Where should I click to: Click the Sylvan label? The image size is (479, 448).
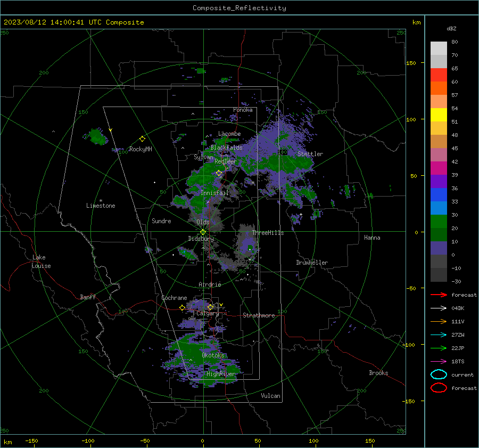[203, 157]
